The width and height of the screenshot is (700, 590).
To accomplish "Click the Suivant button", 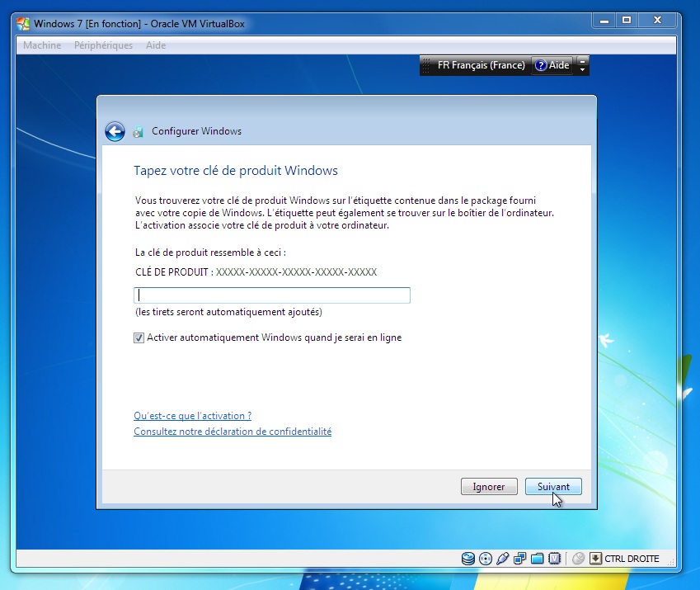I will tap(553, 487).
